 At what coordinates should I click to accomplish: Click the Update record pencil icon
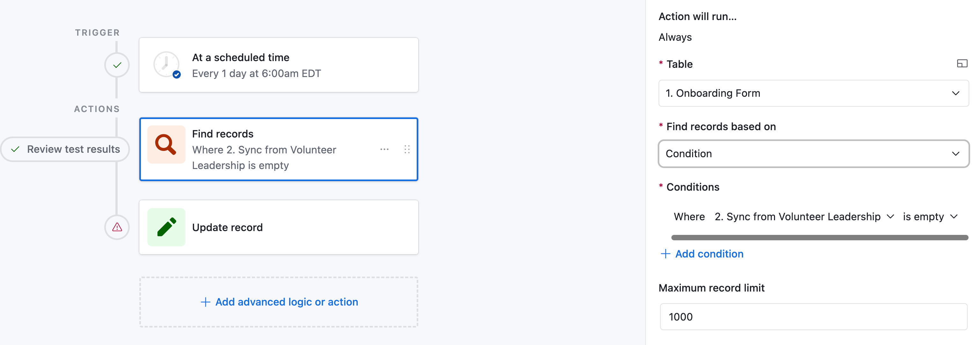click(x=166, y=227)
